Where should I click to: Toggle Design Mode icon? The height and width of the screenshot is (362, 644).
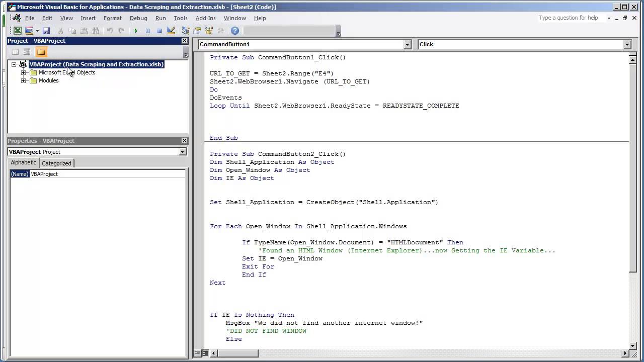pos(171,31)
